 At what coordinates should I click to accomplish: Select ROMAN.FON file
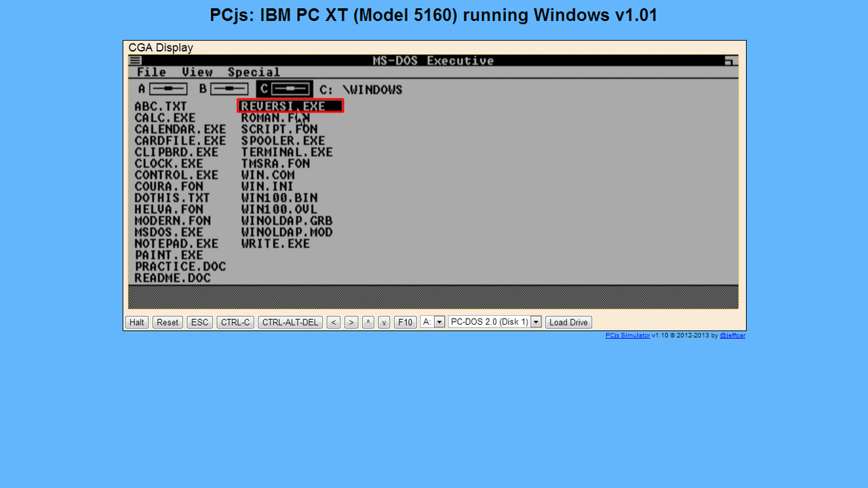tap(275, 118)
